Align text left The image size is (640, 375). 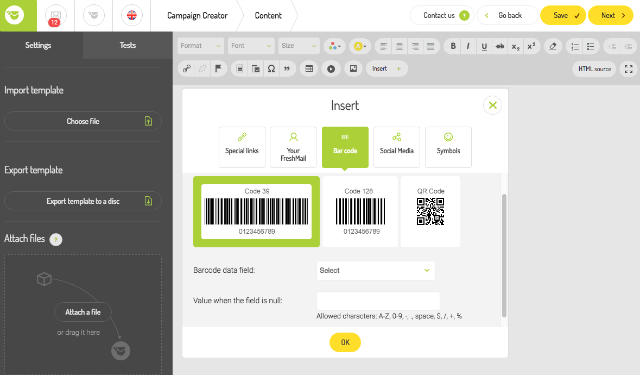pyautogui.click(x=383, y=47)
